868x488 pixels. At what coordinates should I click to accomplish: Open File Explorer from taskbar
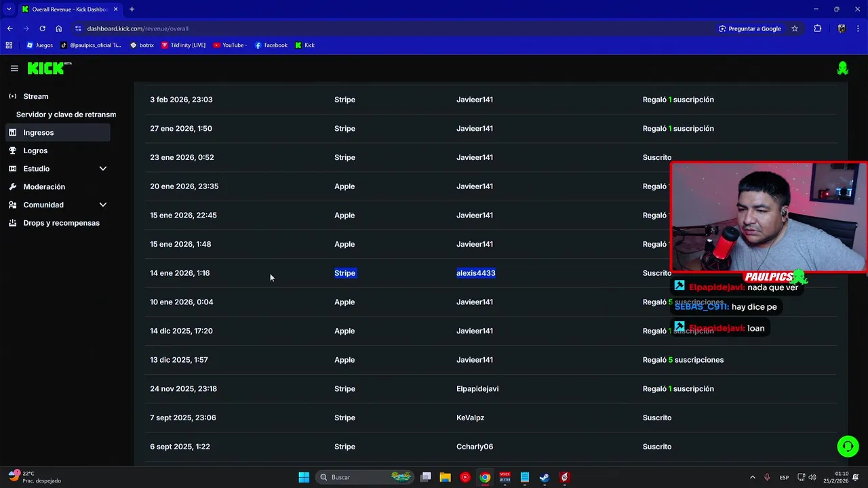445,477
